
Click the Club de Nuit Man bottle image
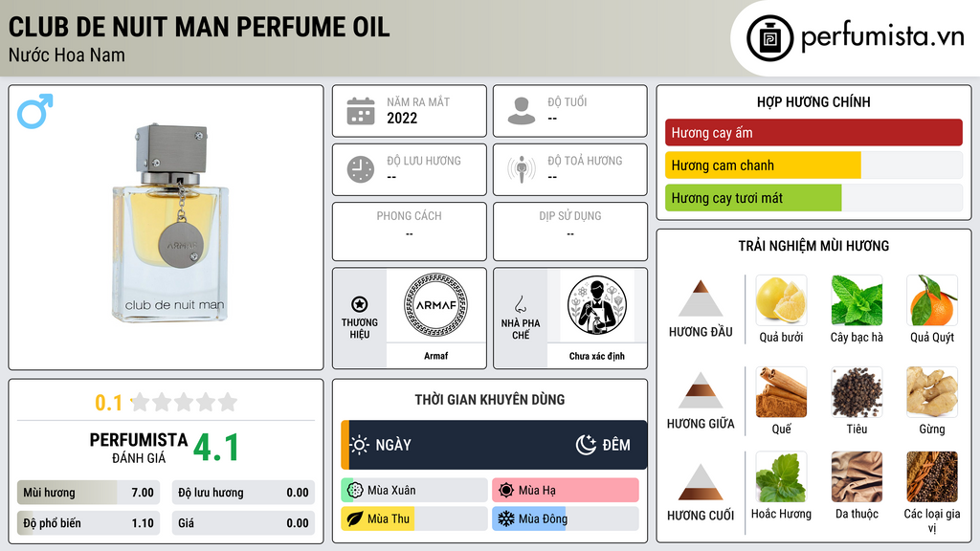170,223
